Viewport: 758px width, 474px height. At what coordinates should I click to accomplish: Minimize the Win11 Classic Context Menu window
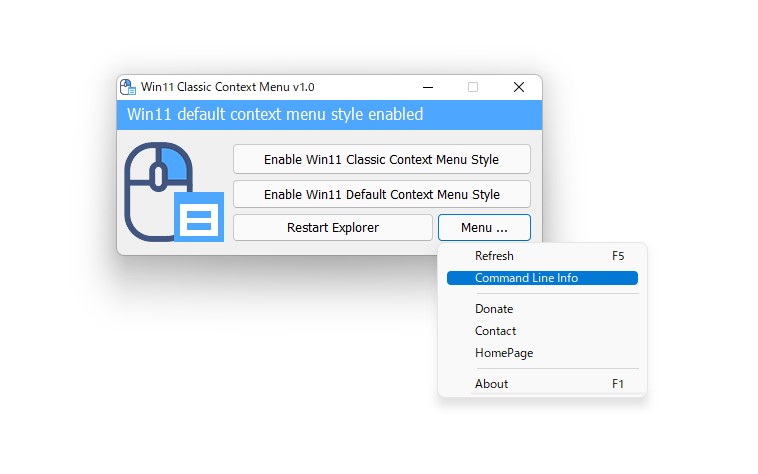pos(428,87)
